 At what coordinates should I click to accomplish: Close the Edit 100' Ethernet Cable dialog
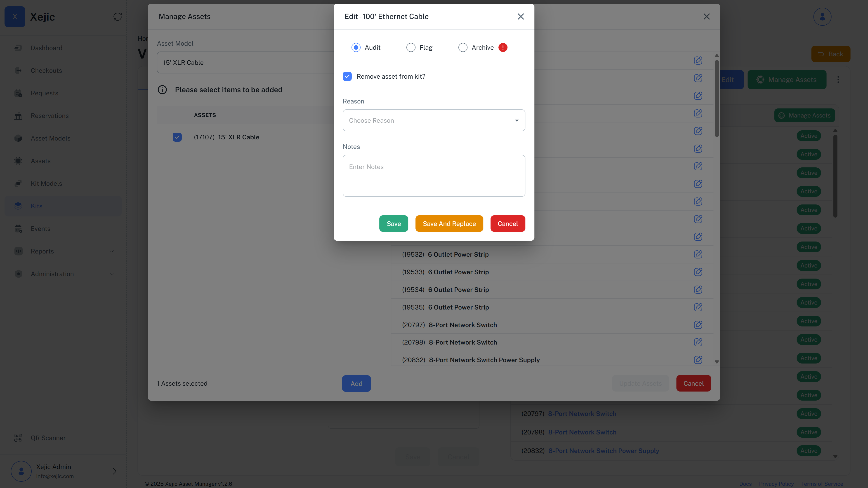(521, 16)
